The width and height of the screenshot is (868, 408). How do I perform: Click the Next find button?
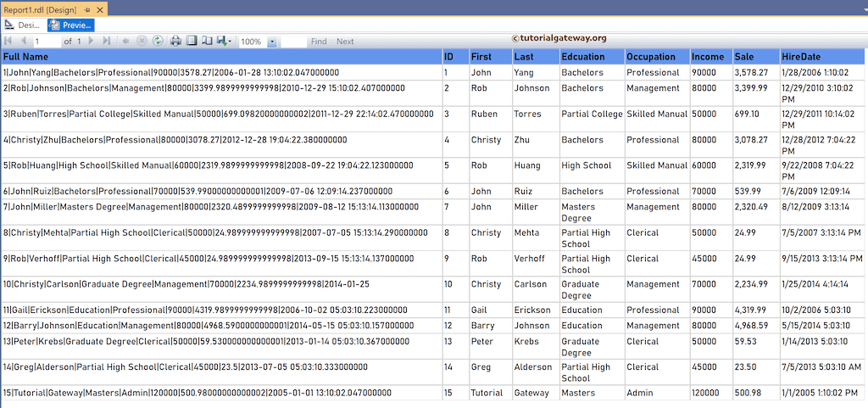345,42
